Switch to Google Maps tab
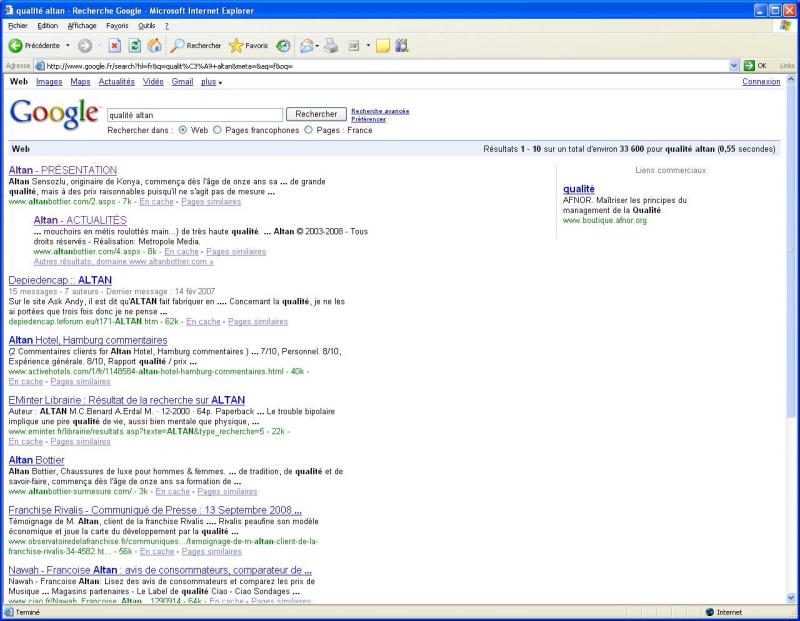800x621 pixels. tap(80, 82)
